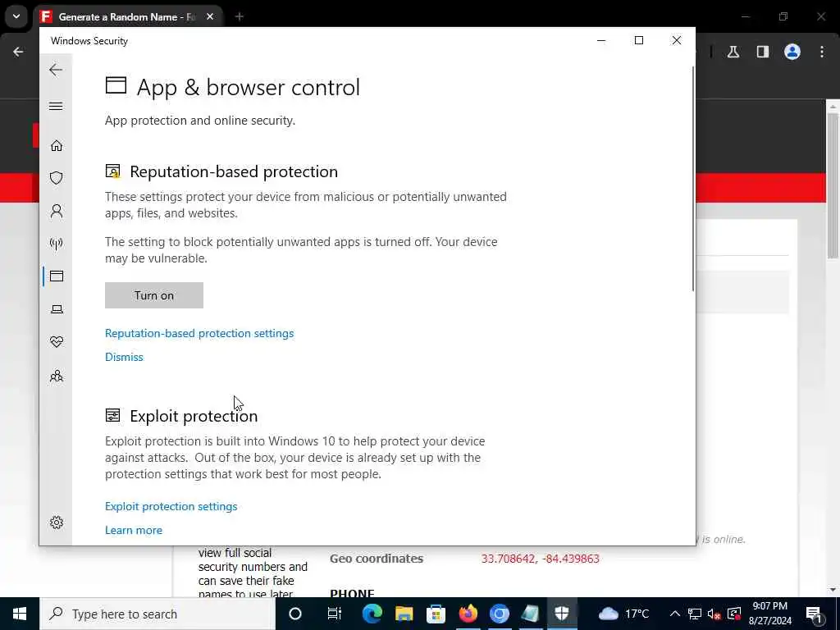The width and height of the screenshot is (840, 630).
Task: Click Learn more under Exploit protection
Action: tap(134, 530)
